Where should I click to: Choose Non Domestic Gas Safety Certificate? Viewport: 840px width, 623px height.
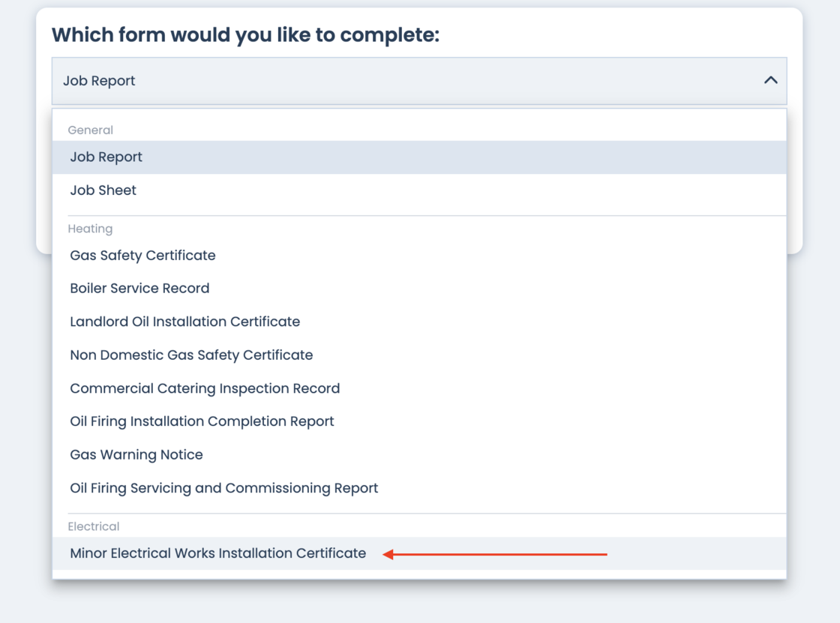click(191, 355)
